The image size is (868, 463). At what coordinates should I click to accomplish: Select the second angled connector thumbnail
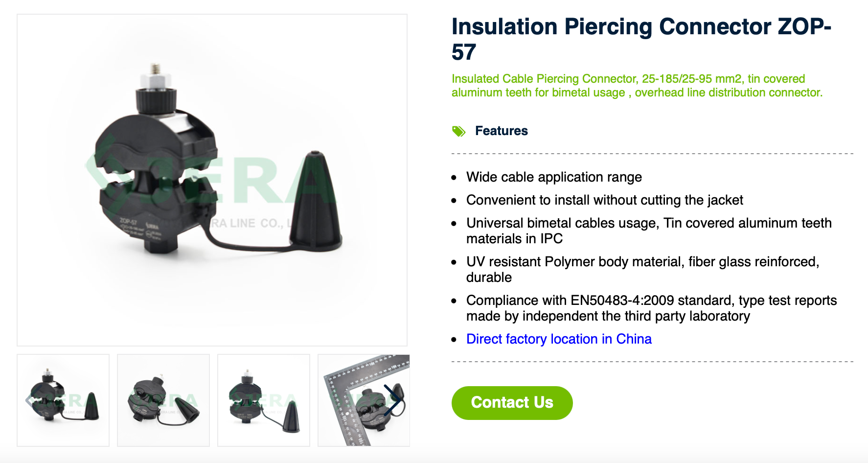pos(163,400)
